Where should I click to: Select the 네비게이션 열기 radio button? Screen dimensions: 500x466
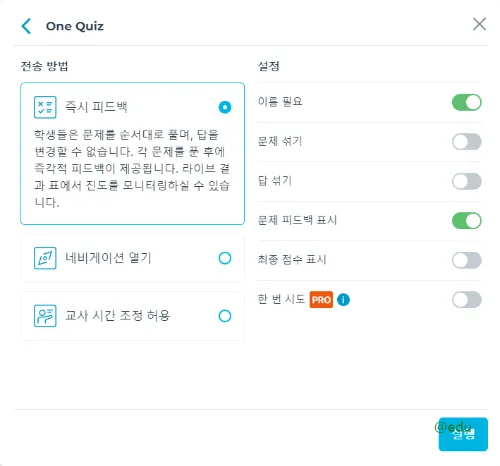point(225,258)
